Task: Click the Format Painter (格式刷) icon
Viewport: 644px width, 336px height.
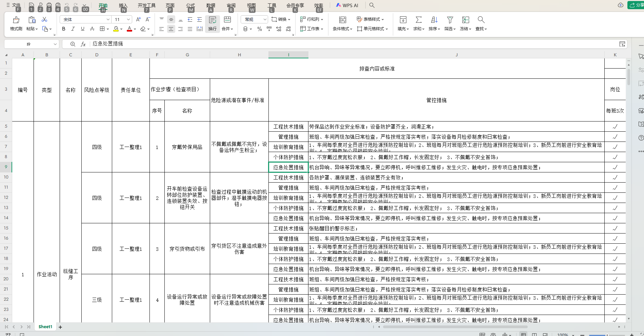Action: pyautogui.click(x=16, y=20)
